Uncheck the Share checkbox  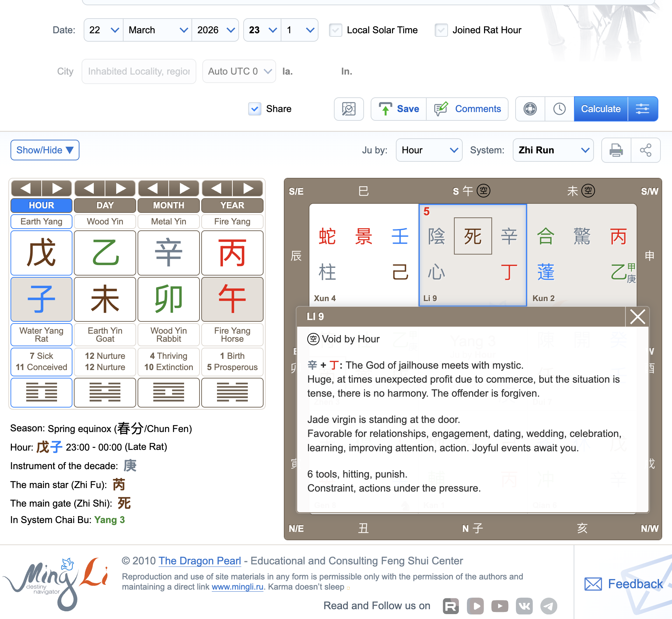pos(255,109)
